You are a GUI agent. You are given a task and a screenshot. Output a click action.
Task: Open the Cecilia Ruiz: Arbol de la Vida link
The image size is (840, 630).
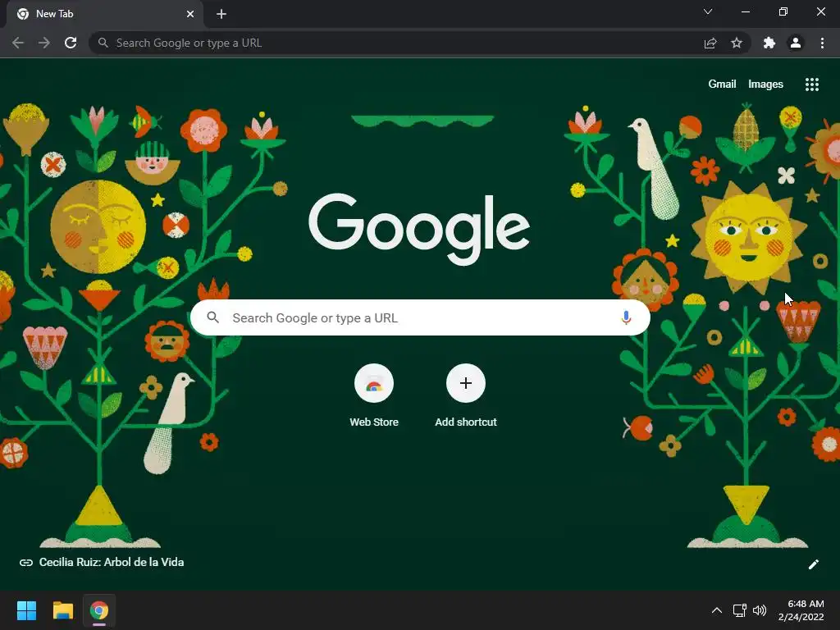coord(102,562)
